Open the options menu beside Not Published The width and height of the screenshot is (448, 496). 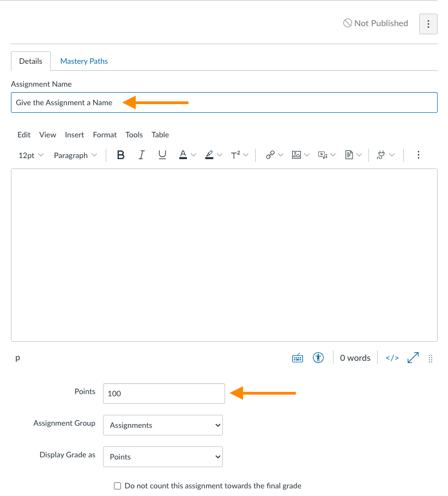point(428,24)
